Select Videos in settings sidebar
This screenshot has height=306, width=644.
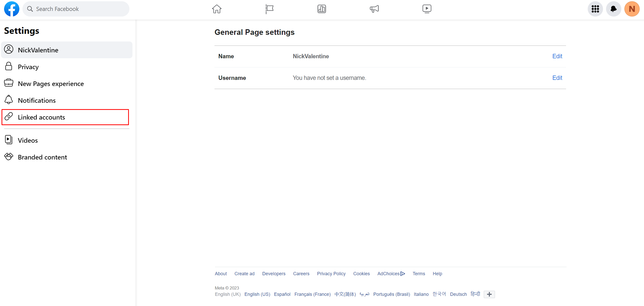[28, 140]
